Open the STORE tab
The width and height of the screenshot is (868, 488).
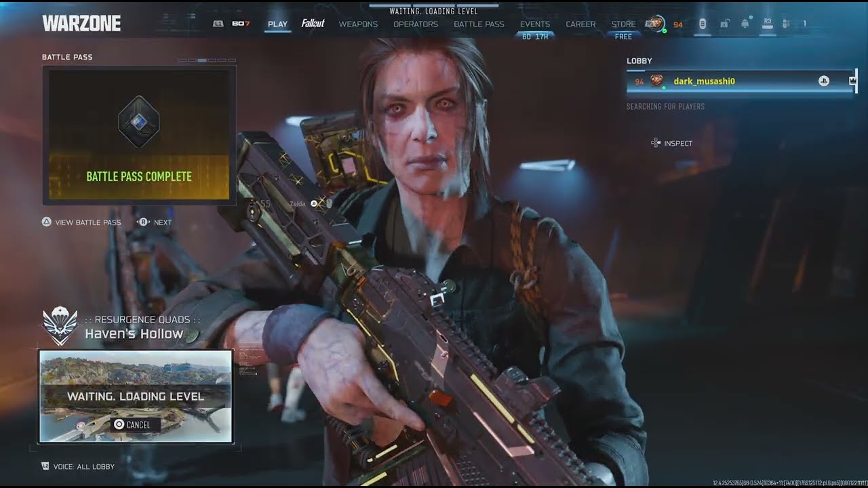coord(623,24)
